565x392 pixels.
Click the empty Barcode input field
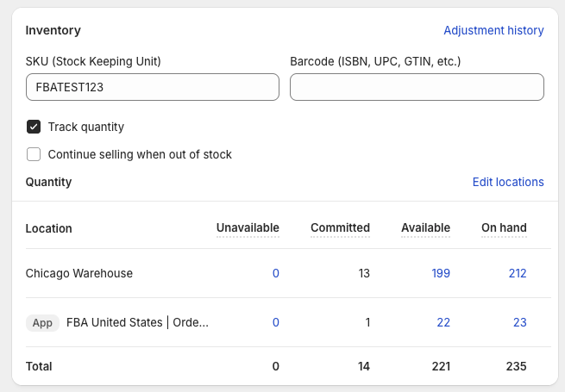417,87
